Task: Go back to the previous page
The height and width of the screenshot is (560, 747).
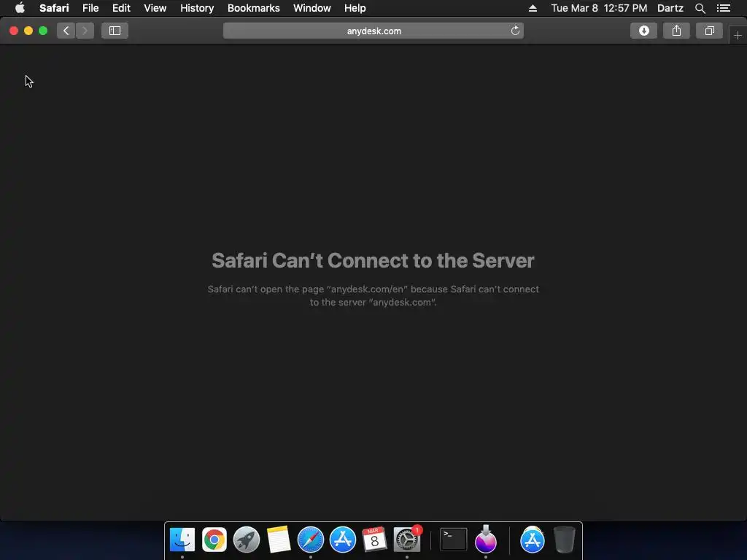Action: point(66,31)
